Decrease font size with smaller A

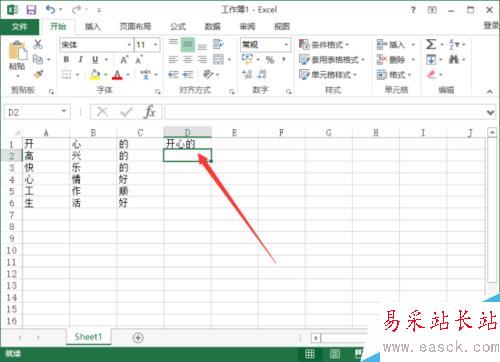[x=139, y=60]
